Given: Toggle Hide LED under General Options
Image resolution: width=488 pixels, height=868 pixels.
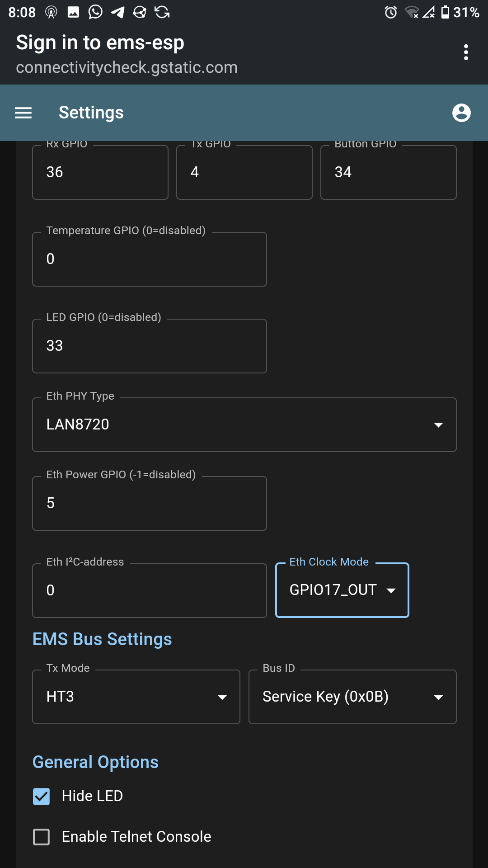Looking at the screenshot, I should click(41, 796).
